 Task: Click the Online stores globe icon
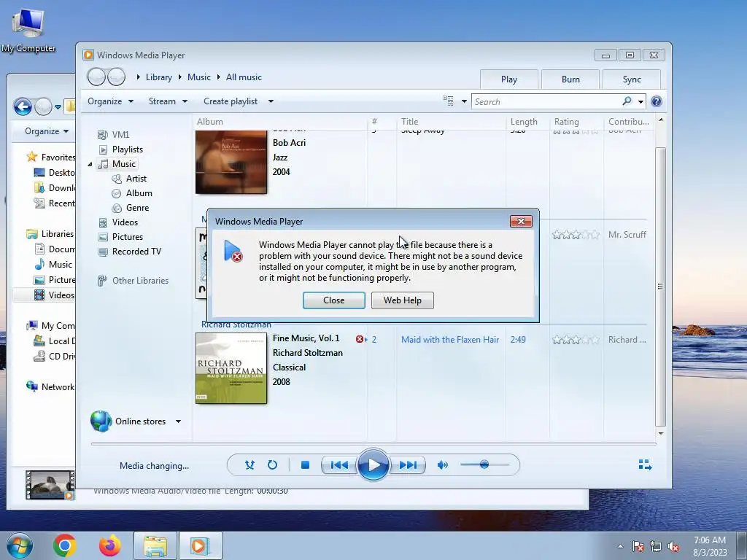(101, 421)
